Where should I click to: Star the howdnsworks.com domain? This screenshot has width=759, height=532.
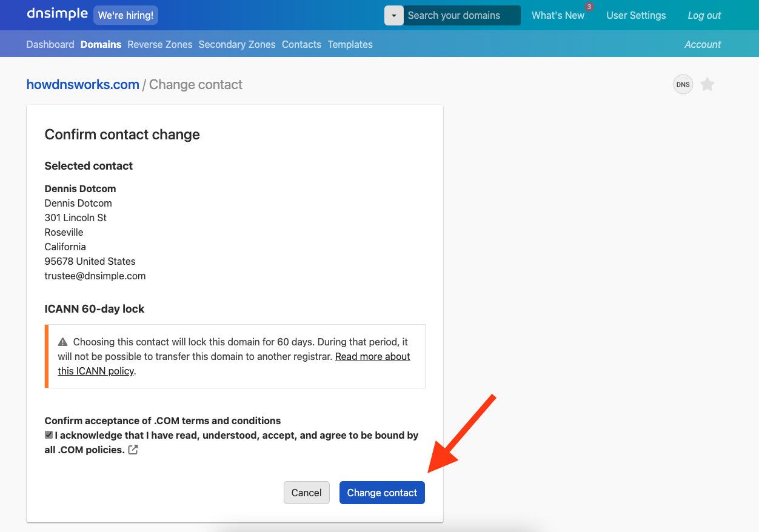click(707, 85)
